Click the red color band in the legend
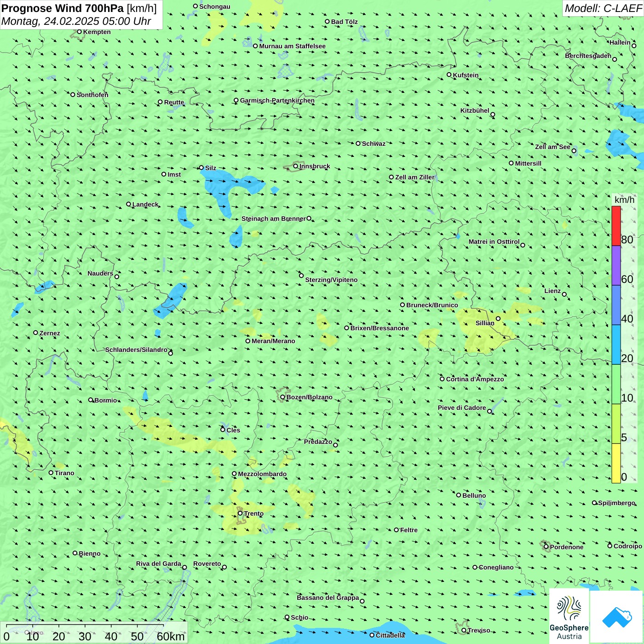644x644 pixels. [x=616, y=226]
